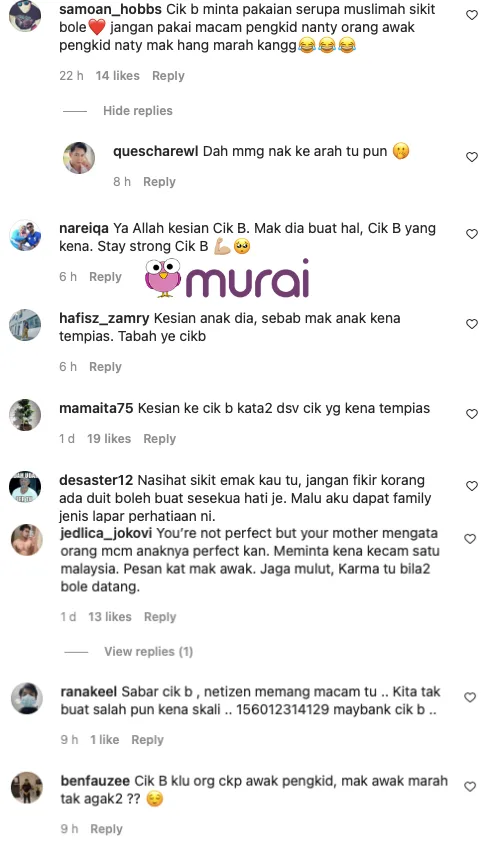
Task: Like quescharewl's reply using the heart
Action: 472,157
